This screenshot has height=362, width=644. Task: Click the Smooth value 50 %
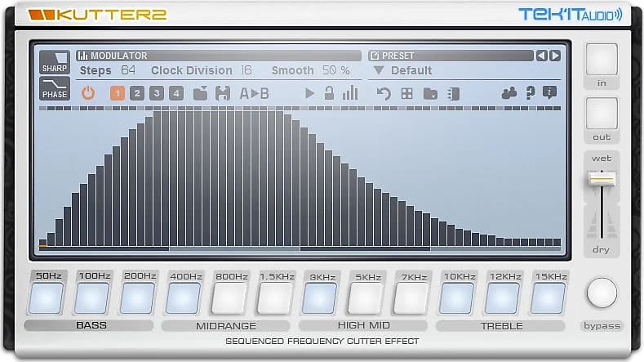(336, 70)
